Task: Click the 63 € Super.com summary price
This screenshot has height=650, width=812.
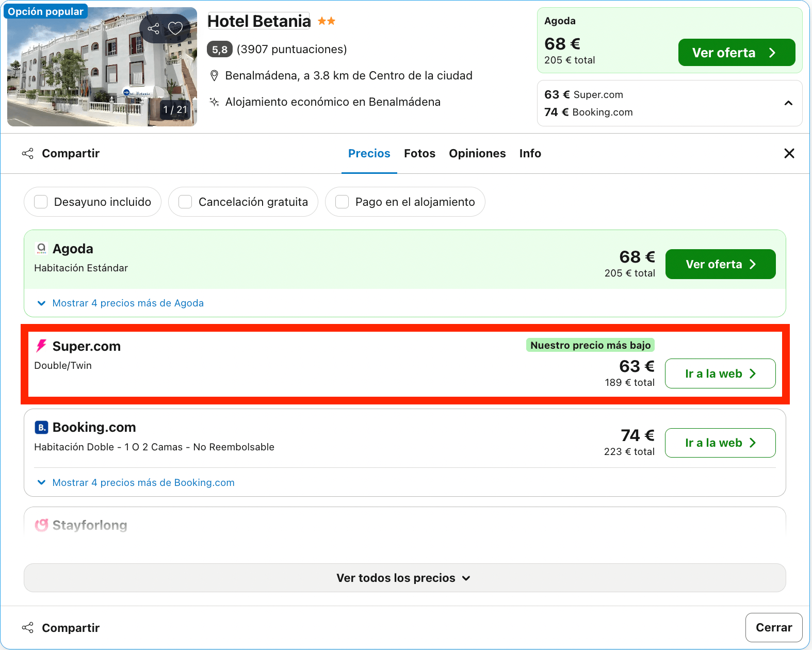Action: point(583,94)
